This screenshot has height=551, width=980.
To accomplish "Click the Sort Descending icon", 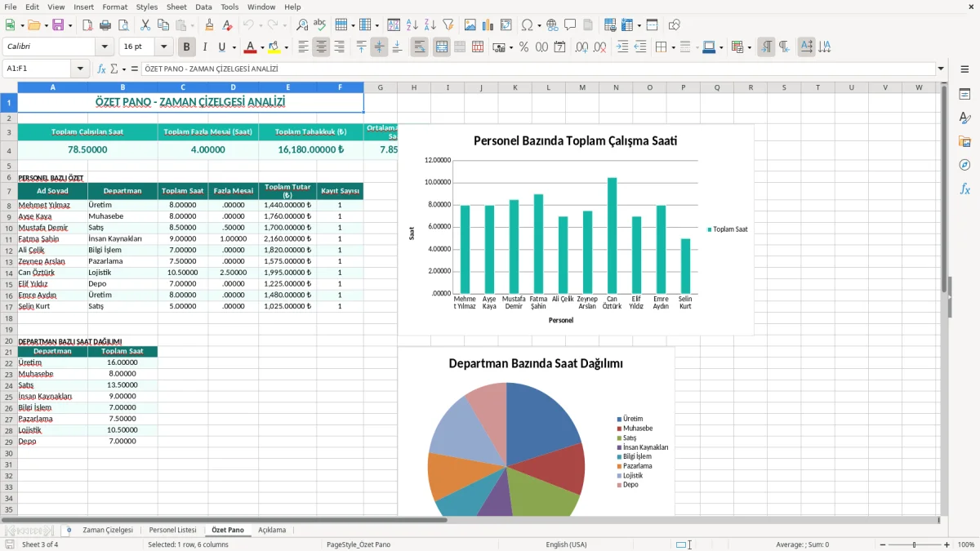I will (x=430, y=25).
